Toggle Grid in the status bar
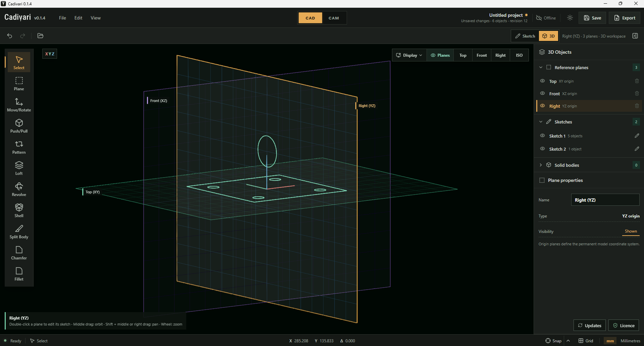The image size is (644, 346). pyautogui.click(x=586, y=341)
